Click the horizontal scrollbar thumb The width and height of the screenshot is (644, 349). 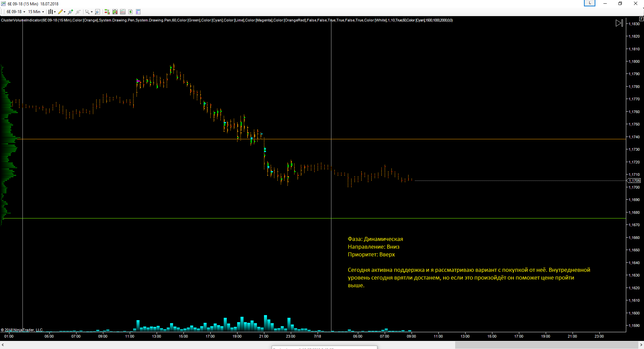click(x=546, y=345)
